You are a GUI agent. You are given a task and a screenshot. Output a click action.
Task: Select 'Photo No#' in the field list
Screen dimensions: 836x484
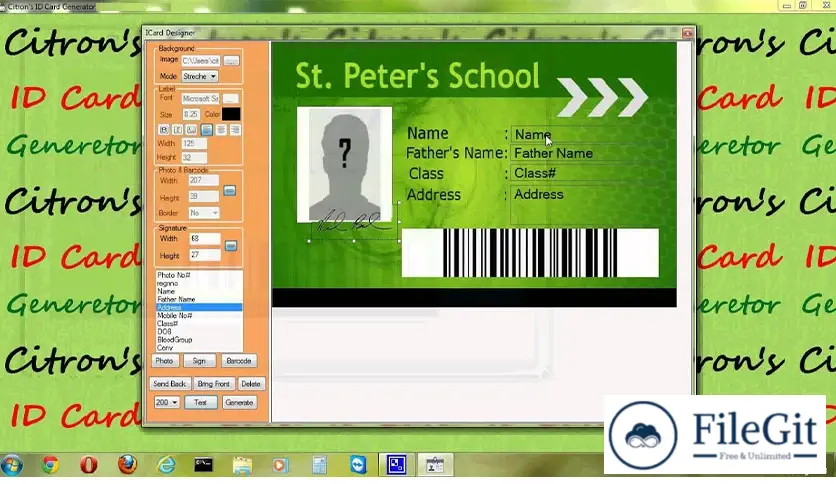199,275
